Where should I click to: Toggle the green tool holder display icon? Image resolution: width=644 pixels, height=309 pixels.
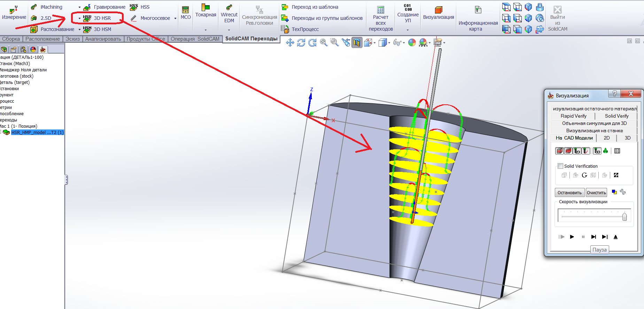[x=606, y=151]
